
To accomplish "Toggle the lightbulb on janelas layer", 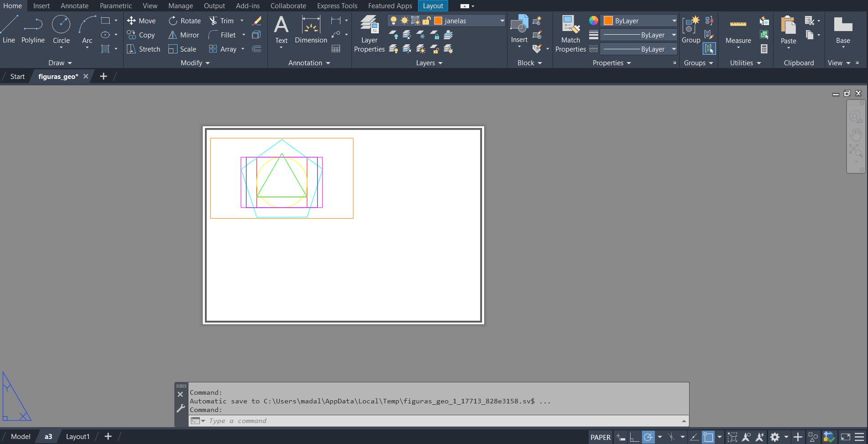I will point(393,21).
